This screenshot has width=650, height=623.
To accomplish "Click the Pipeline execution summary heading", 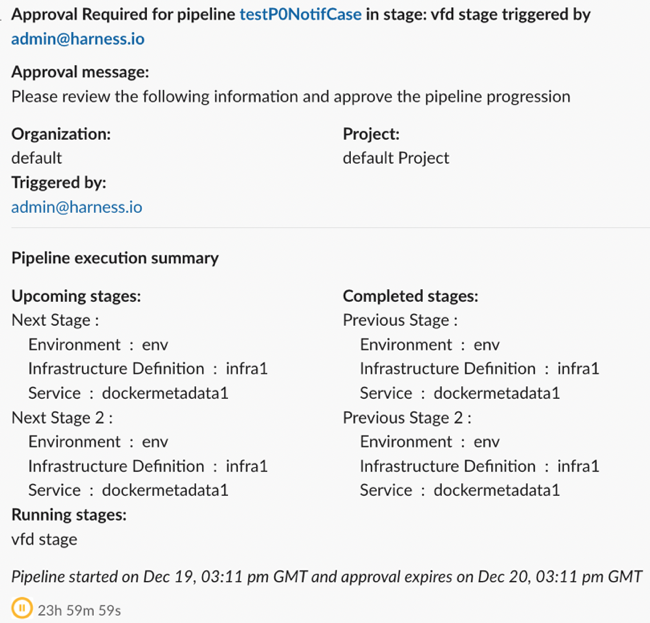I will (x=115, y=258).
